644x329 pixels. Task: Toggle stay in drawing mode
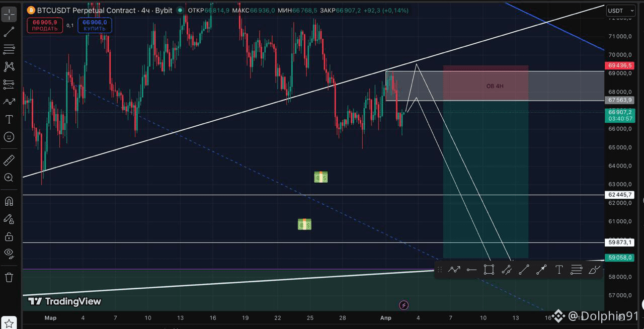(9, 219)
